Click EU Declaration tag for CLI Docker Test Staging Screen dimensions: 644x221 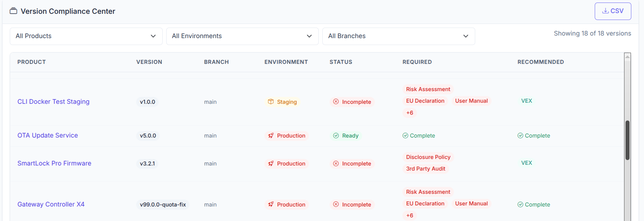click(x=425, y=101)
